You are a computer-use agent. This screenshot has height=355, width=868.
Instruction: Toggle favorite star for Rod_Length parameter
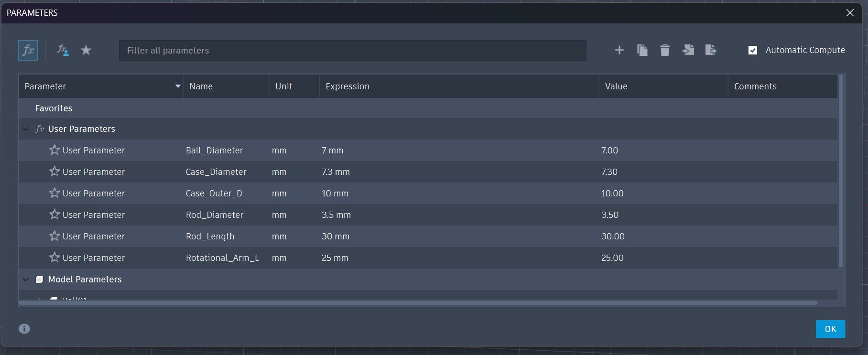coord(54,236)
